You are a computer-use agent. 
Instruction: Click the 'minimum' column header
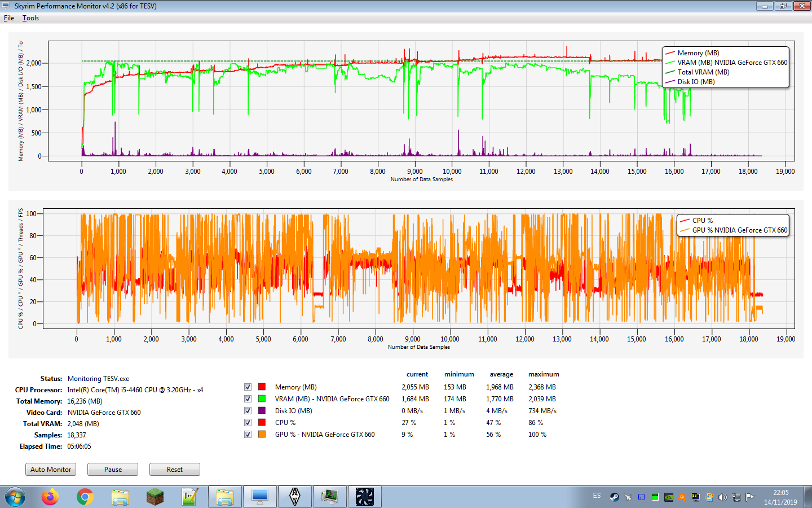point(459,374)
